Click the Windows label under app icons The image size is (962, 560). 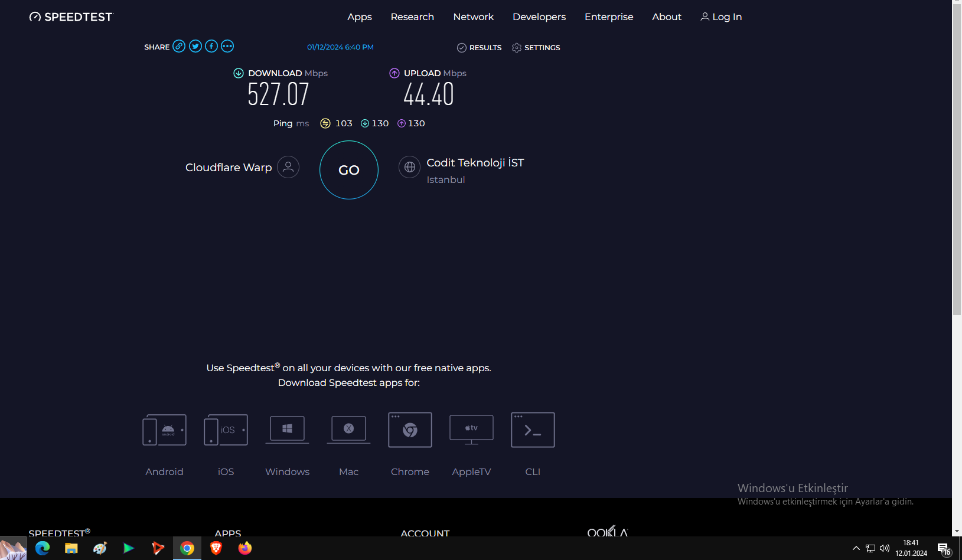[x=287, y=472]
